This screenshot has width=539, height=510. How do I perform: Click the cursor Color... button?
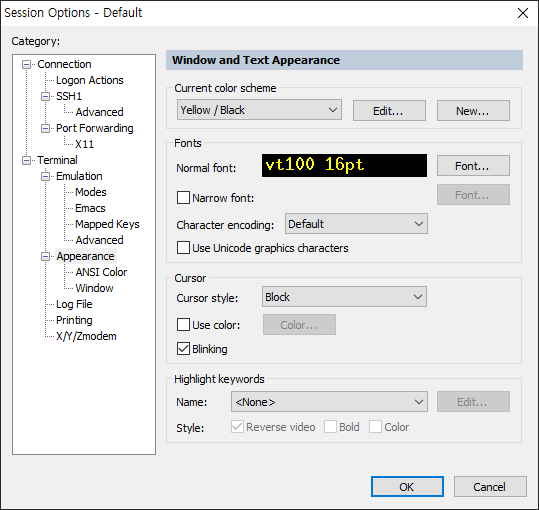299,324
